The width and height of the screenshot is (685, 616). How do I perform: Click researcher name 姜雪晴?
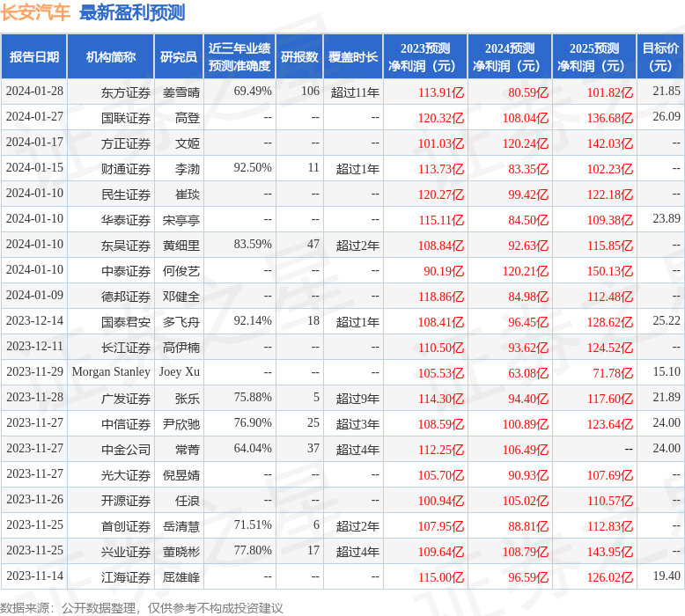point(181,92)
